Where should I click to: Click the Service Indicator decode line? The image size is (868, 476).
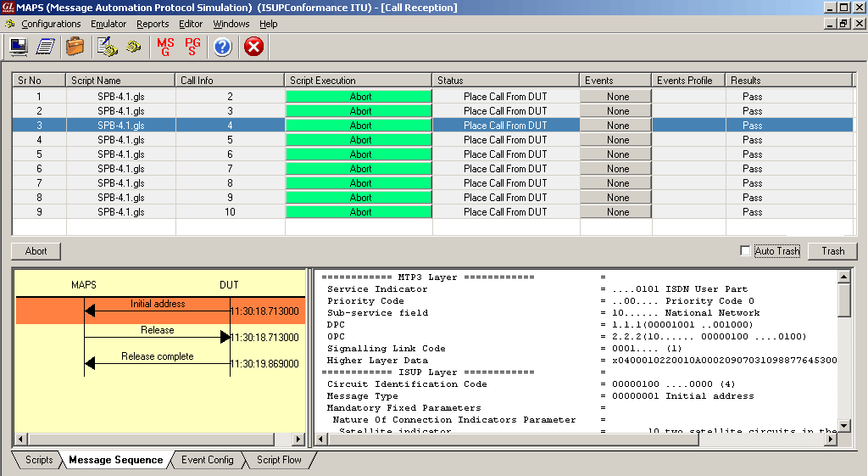click(x=537, y=288)
